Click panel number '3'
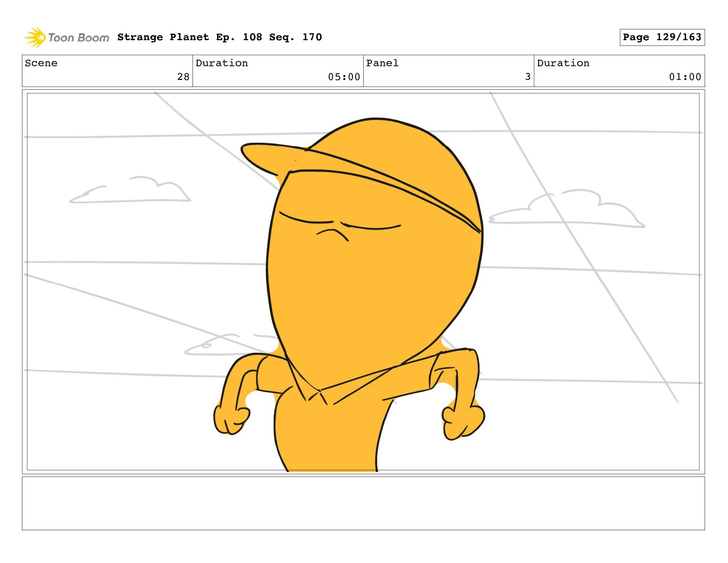 point(528,77)
